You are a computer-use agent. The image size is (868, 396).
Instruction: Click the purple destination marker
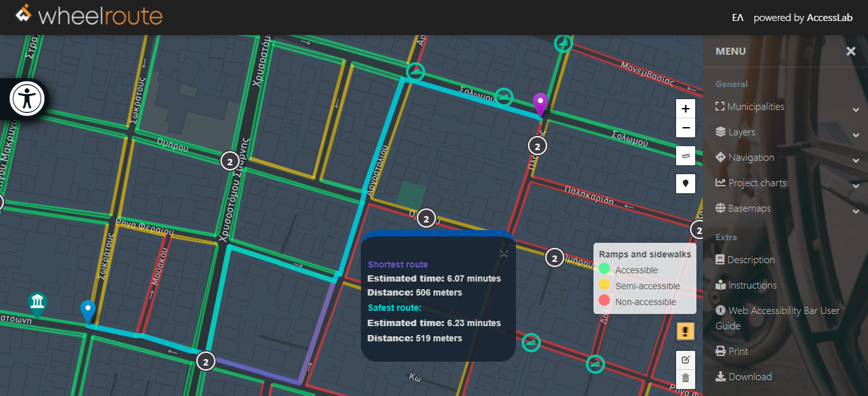(x=540, y=104)
